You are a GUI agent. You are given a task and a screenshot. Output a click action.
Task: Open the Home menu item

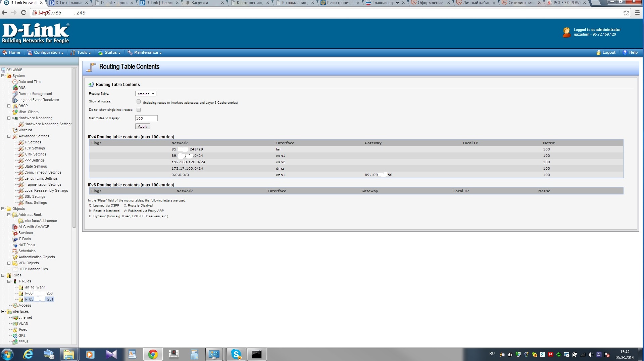pyautogui.click(x=11, y=53)
